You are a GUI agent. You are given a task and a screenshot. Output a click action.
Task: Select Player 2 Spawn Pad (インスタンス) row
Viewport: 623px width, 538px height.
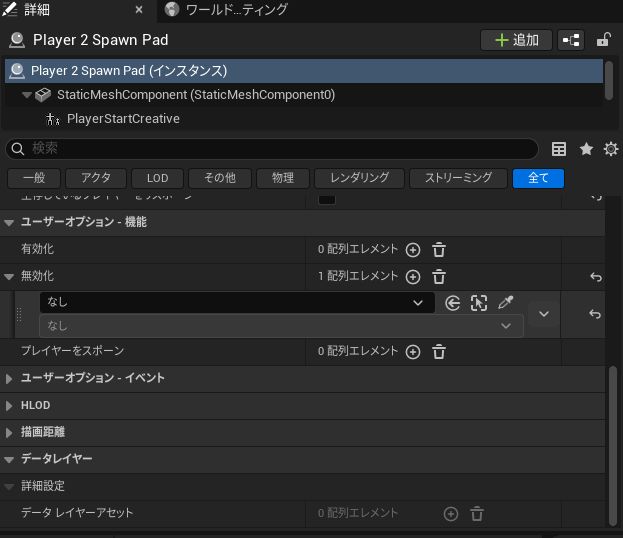click(304, 71)
